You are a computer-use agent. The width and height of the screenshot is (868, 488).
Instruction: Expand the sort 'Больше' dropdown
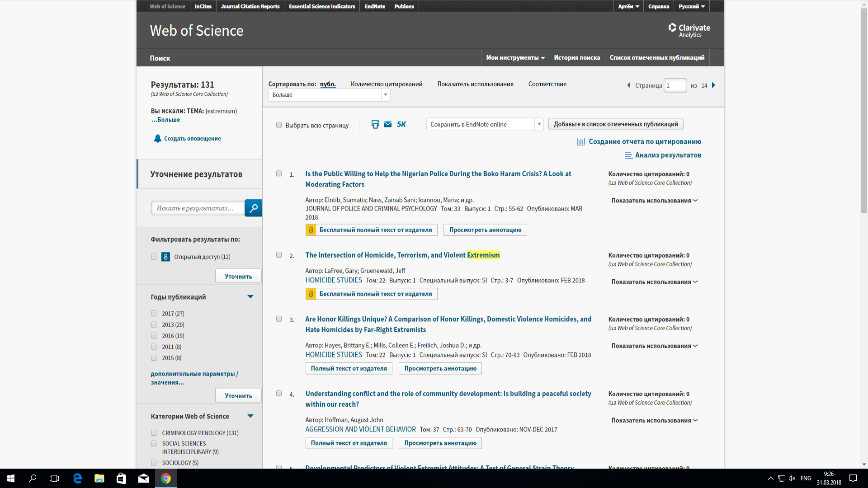(x=329, y=95)
